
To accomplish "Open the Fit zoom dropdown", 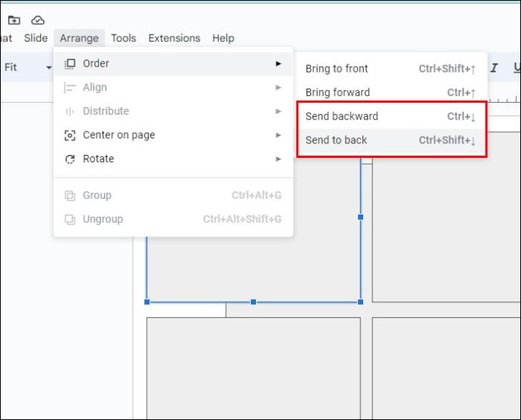I will (x=28, y=67).
